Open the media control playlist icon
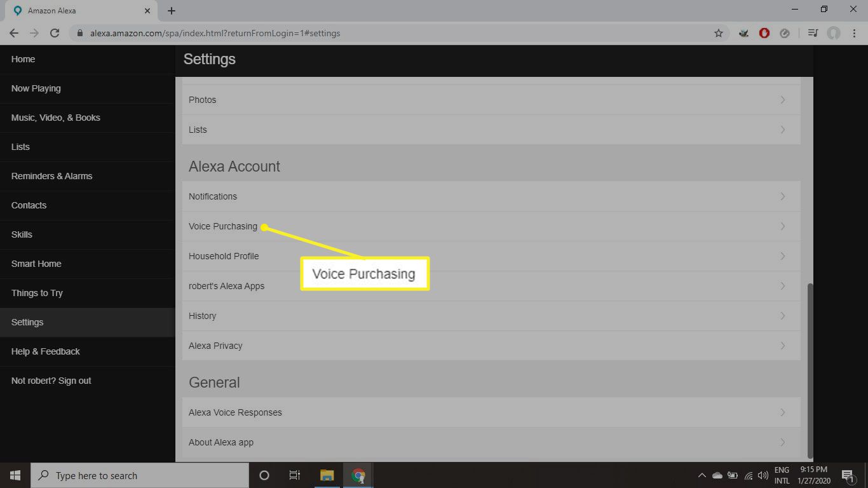The width and height of the screenshot is (868, 488). tap(813, 33)
